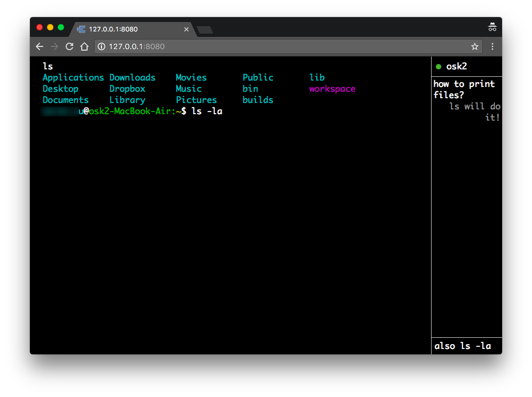Click the chat input containing 'also ls -la'
This screenshot has height=397, width=532.
point(466,346)
